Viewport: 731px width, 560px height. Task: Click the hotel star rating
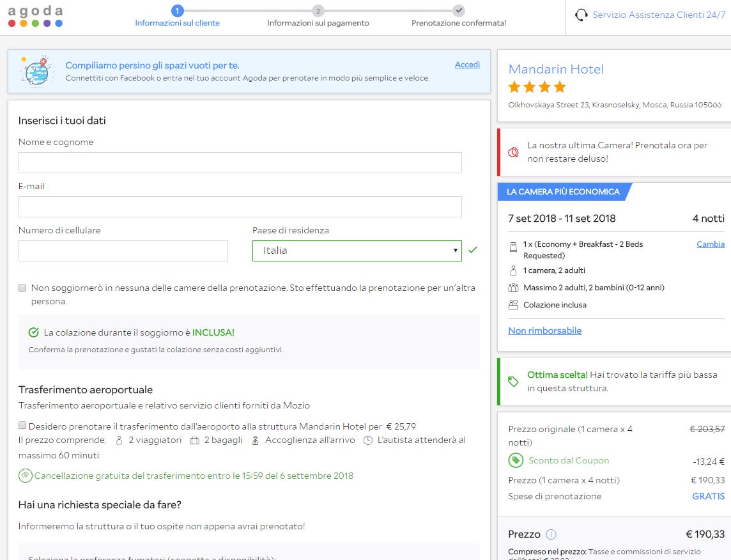[x=537, y=87]
